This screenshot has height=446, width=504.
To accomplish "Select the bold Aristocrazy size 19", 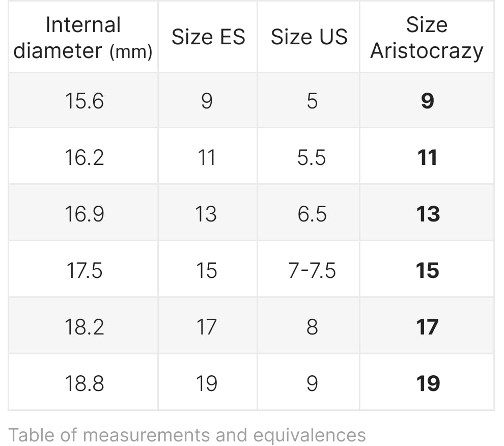I will 427,383.
